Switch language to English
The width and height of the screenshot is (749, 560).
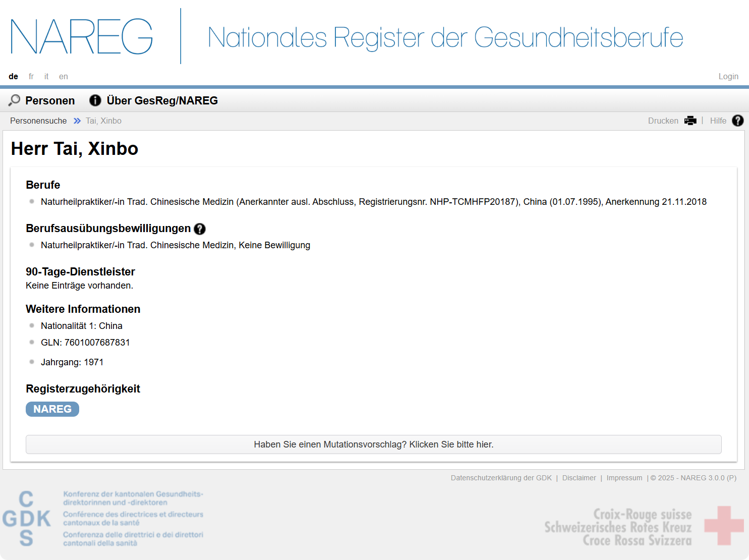coord(64,76)
